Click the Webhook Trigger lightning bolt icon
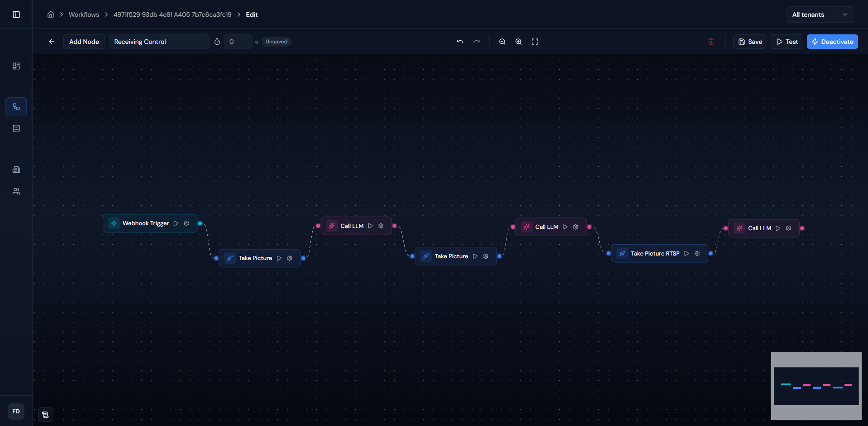868x426 pixels. coord(114,223)
